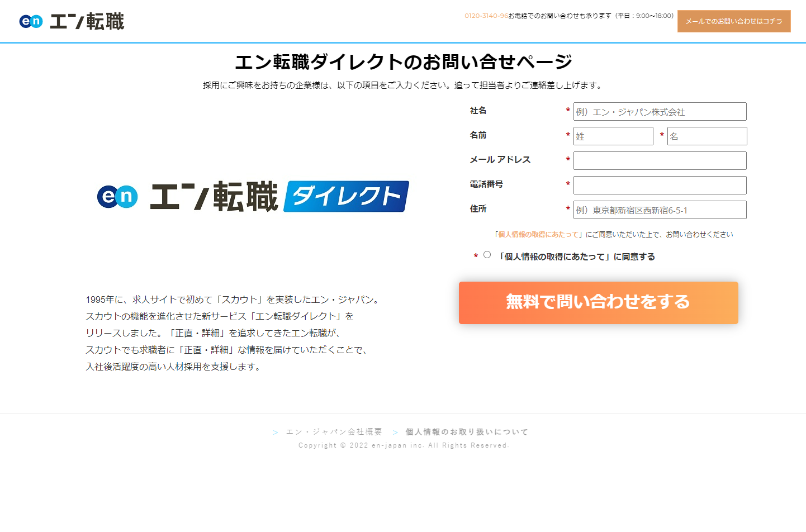Click the 社名 field label
The image size is (806, 532).
478,111
